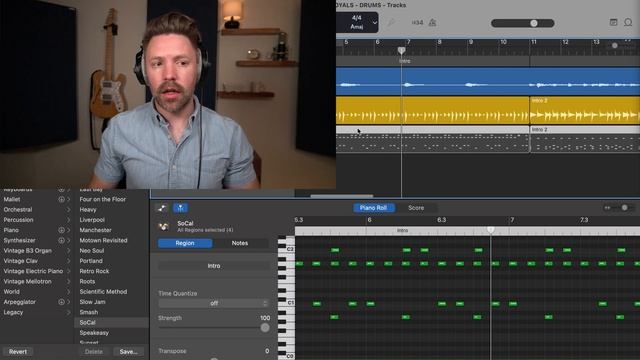Screen dimensions: 640x360
Task: Click the Strength slider knob
Action: (265, 327)
